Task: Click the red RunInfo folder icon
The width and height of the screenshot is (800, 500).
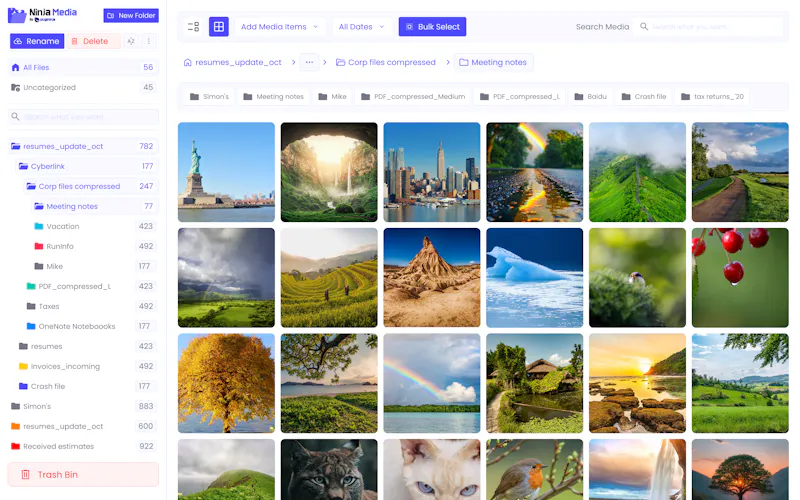Action: coord(39,246)
